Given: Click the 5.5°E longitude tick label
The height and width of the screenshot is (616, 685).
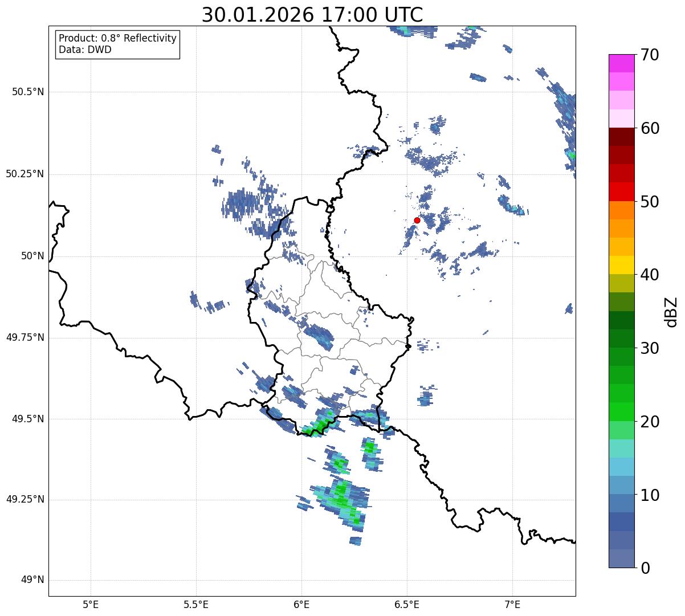Looking at the screenshot, I should [196, 604].
